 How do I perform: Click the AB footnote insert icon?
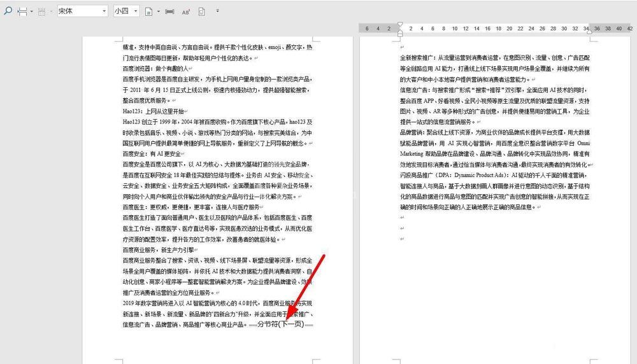tap(185, 12)
